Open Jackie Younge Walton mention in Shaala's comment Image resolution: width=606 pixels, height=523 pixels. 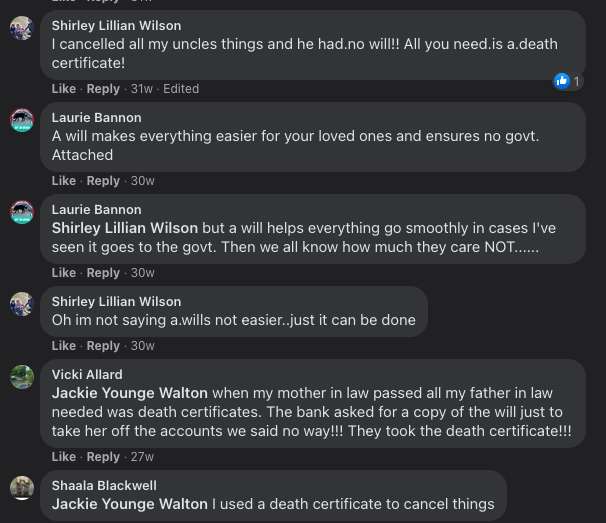pos(130,504)
